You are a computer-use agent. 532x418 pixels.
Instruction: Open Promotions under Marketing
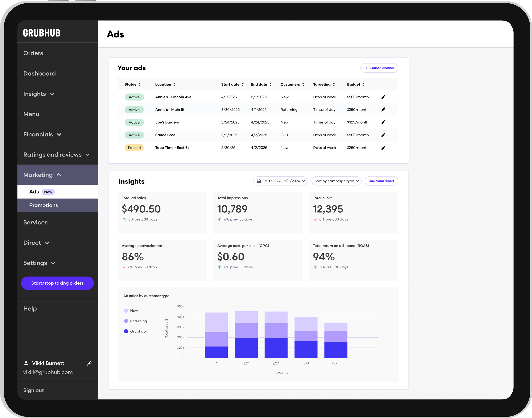point(44,205)
